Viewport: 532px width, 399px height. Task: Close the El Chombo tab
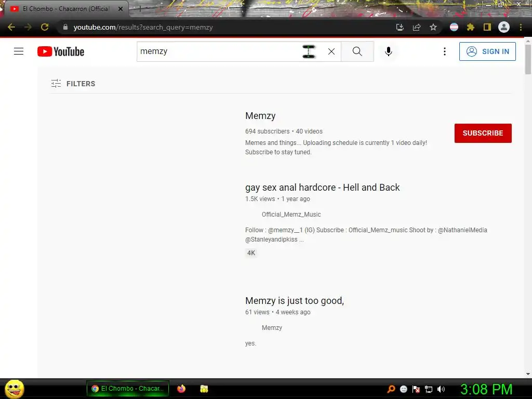pos(121,9)
